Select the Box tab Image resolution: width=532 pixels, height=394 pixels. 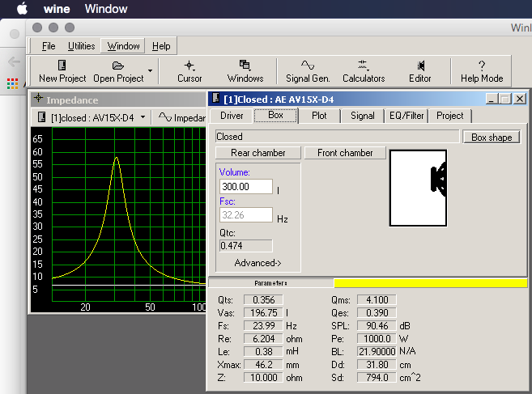[x=275, y=115]
